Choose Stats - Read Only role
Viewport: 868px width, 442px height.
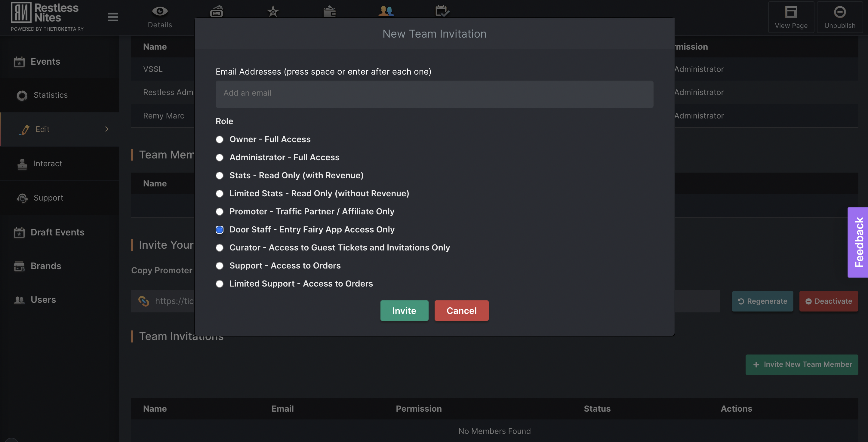coord(219,176)
